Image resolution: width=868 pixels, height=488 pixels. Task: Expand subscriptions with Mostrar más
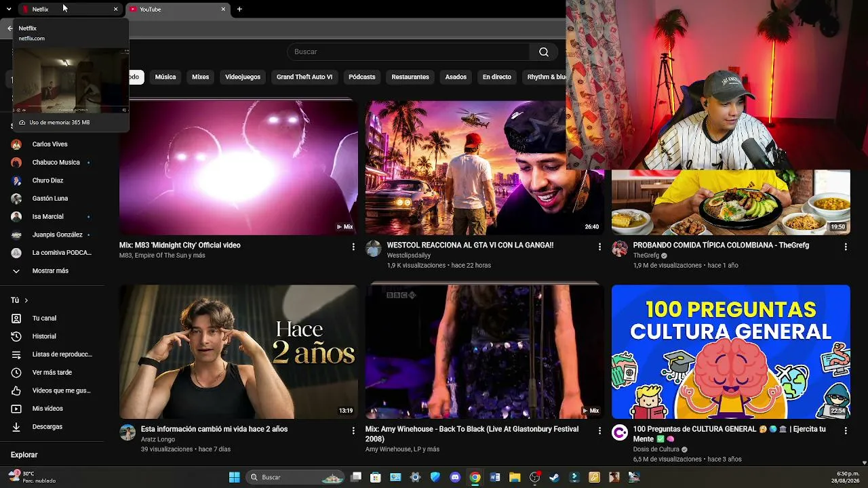[52, 271]
